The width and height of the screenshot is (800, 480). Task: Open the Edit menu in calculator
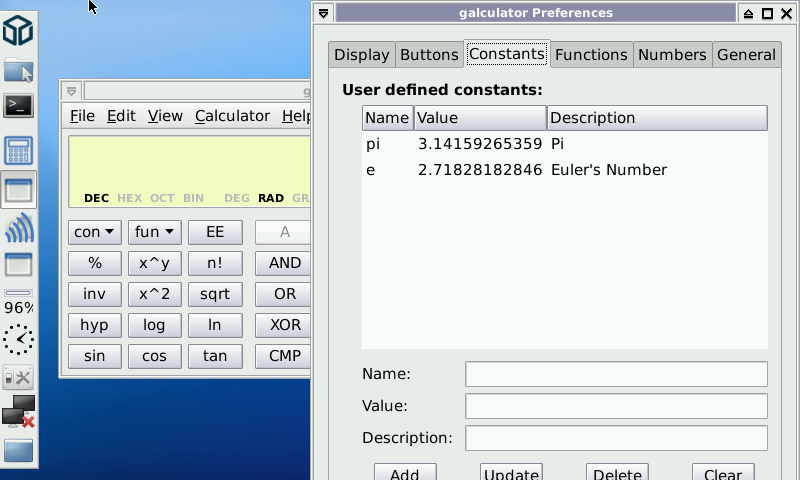tap(121, 116)
